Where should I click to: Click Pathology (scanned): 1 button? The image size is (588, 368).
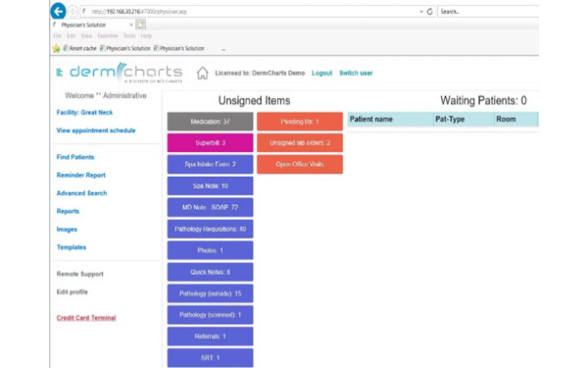[x=210, y=315]
